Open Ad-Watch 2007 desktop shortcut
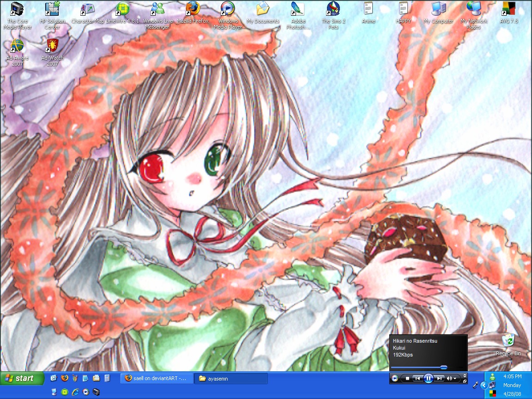Screen dimensions: 532x399 pos(52,53)
